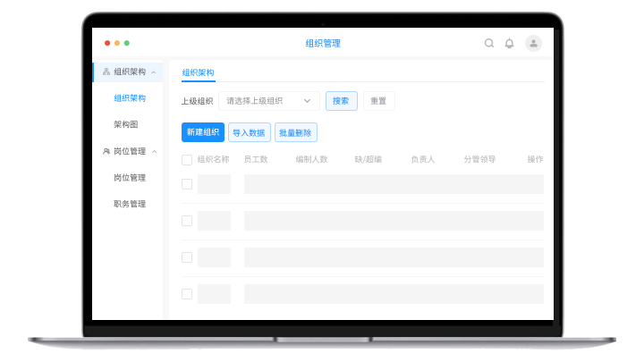Click the 组织架构 hierarchy icon in sidebar
This screenshot has height=362, width=644.
click(106, 72)
